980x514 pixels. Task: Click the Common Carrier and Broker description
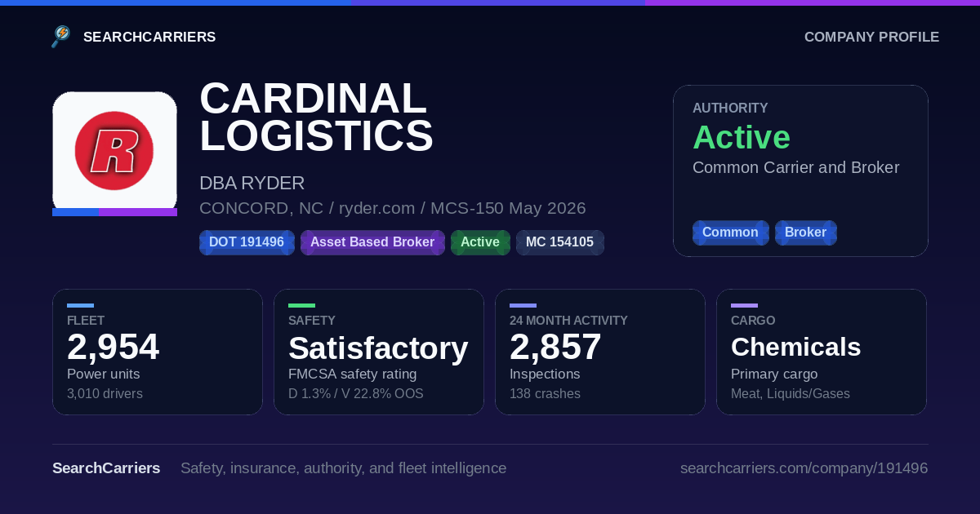click(795, 167)
